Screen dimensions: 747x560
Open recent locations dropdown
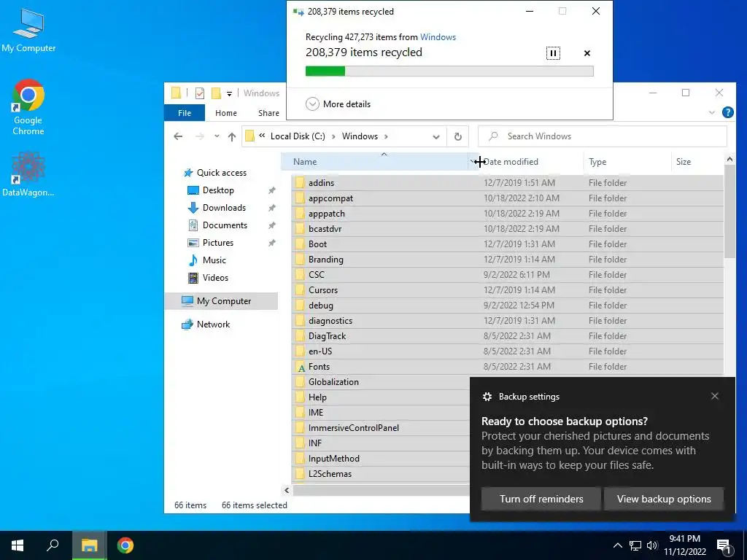(217, 136)
